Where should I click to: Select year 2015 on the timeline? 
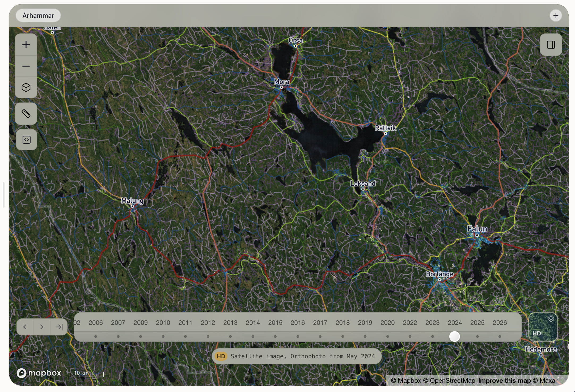(275, 323)
